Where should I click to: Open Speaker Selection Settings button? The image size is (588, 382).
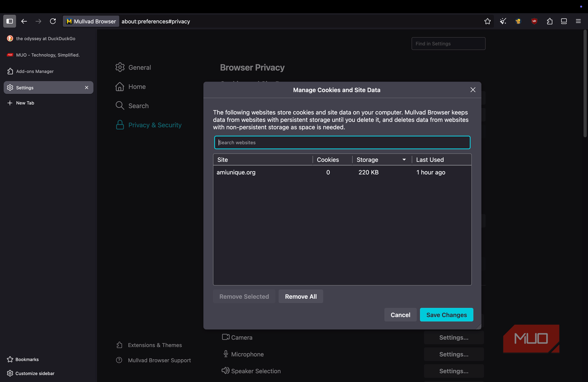tap(454, 371)
